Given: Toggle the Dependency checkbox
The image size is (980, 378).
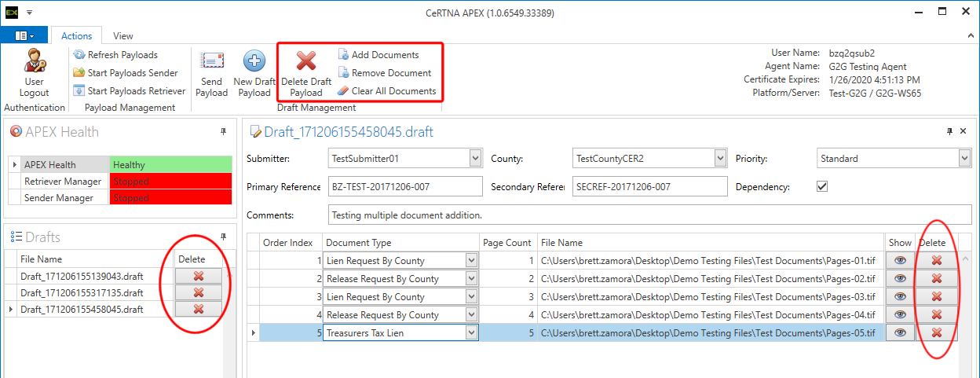Looking at the screenshot, I should [823, 187].
